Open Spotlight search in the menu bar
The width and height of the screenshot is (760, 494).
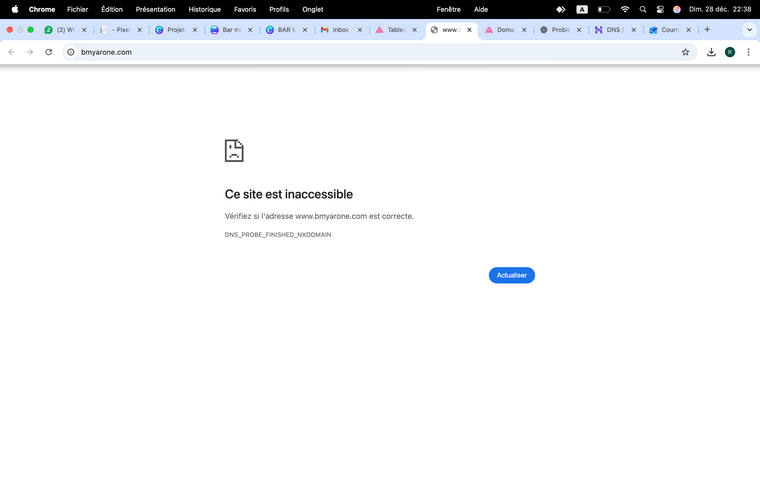[x=643, y=9]
